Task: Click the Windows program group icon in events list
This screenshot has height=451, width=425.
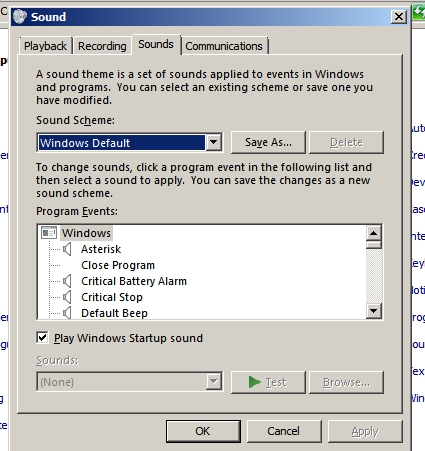Action: tap(49, 233)
